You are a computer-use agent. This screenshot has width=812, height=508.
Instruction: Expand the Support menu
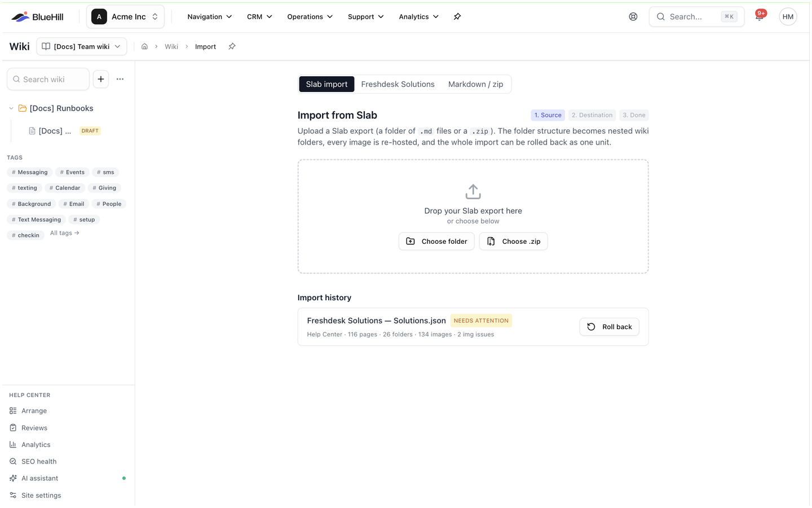(x=366, y=17)
